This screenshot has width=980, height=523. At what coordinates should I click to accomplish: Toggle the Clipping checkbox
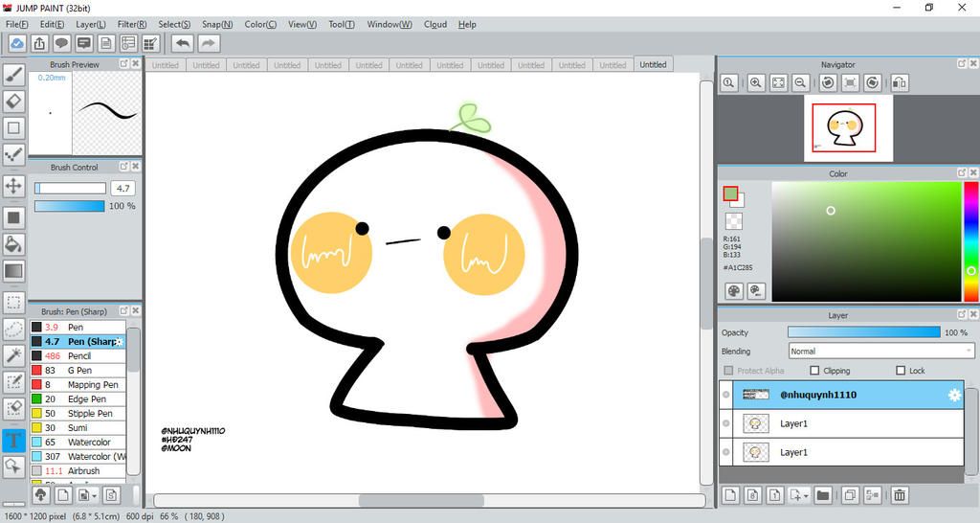pos(814,371)
